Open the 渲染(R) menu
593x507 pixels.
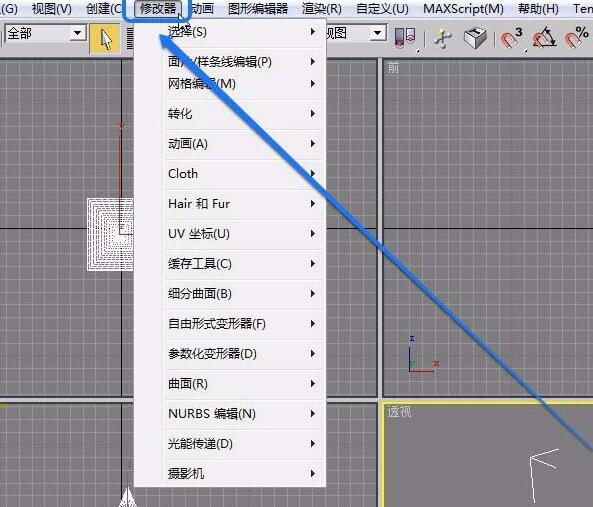click(x=321, y=8)
